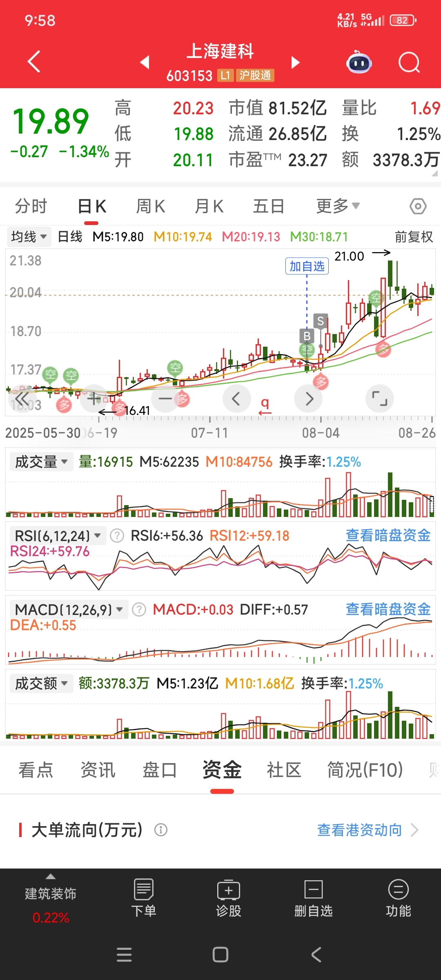Viewport: 441px width, 980px height.
Task: Zoom out chart with minus button
Action: pos(165,399)
